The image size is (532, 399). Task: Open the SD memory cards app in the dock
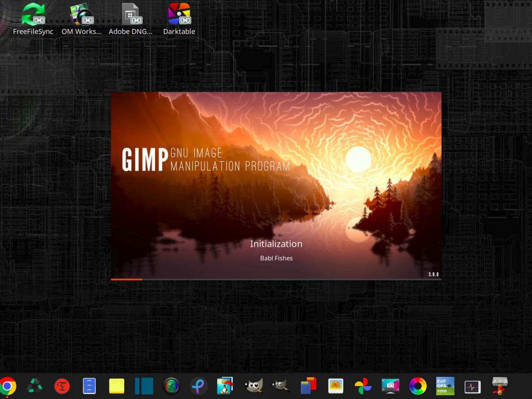pos(308,386)
